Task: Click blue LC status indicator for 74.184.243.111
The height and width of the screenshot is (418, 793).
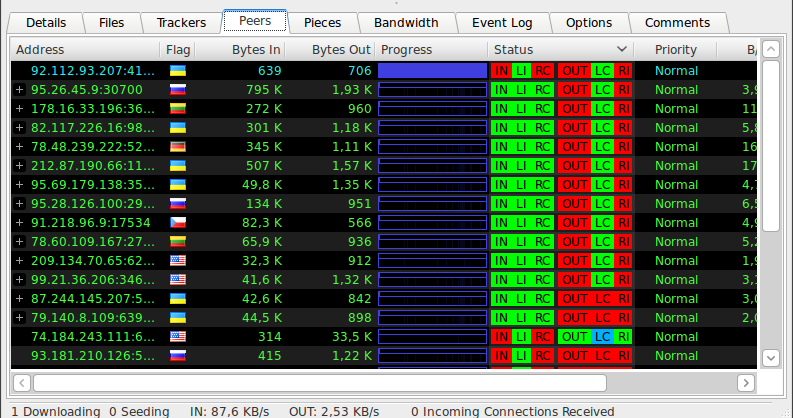Action: click(602, 337)
